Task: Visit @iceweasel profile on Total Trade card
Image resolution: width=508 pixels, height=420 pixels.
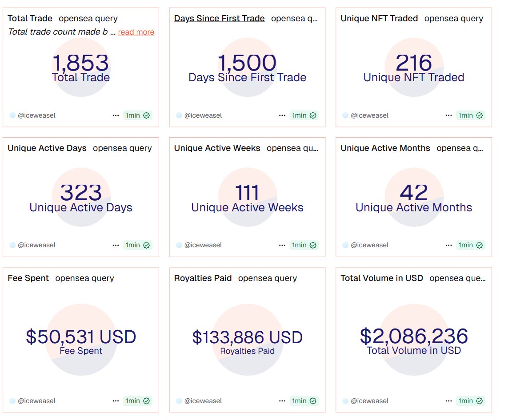Action: [x=36, y=115]
